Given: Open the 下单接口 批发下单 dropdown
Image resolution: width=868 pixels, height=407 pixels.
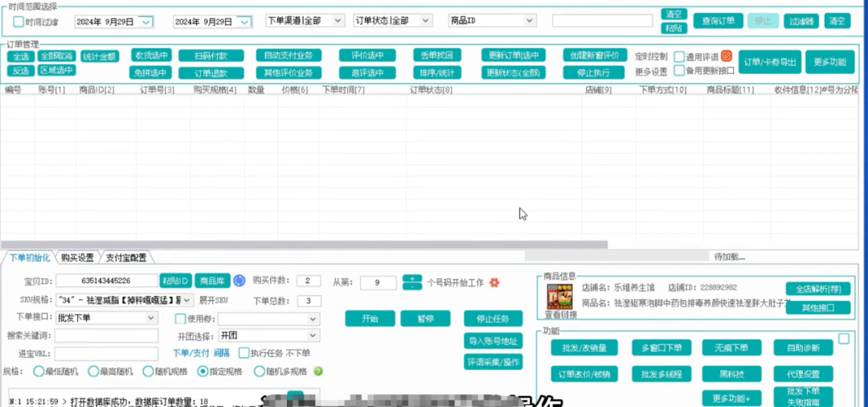Looking at the screenshot, I should [151, 318].
